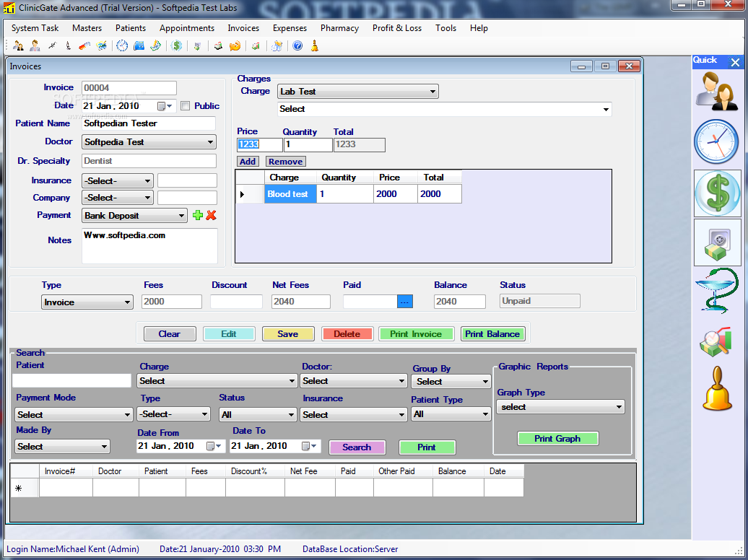Click the golden bell Quick icon
This screenshot has height=560, width=748.
[x=716, y=387]
